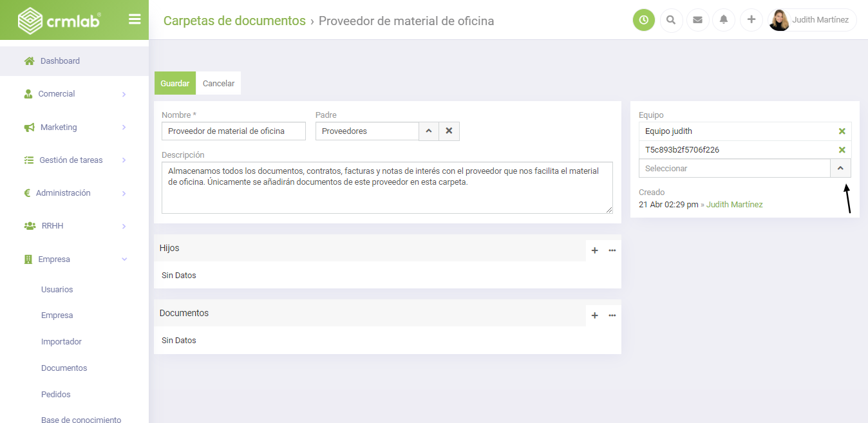
Task: Open the Padre dropdown arrow
Action: 429,131
